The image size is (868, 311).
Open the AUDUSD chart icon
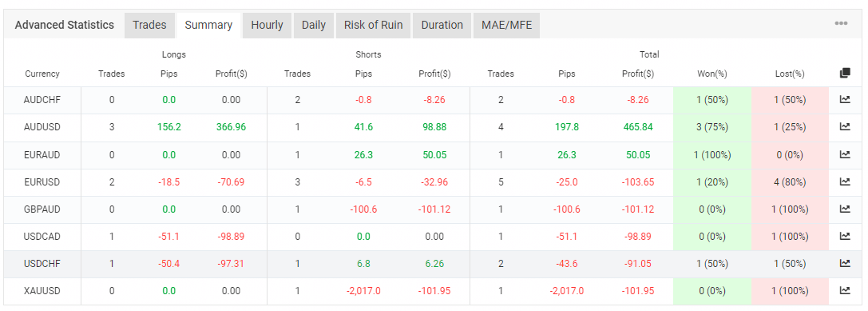(845, 127)
